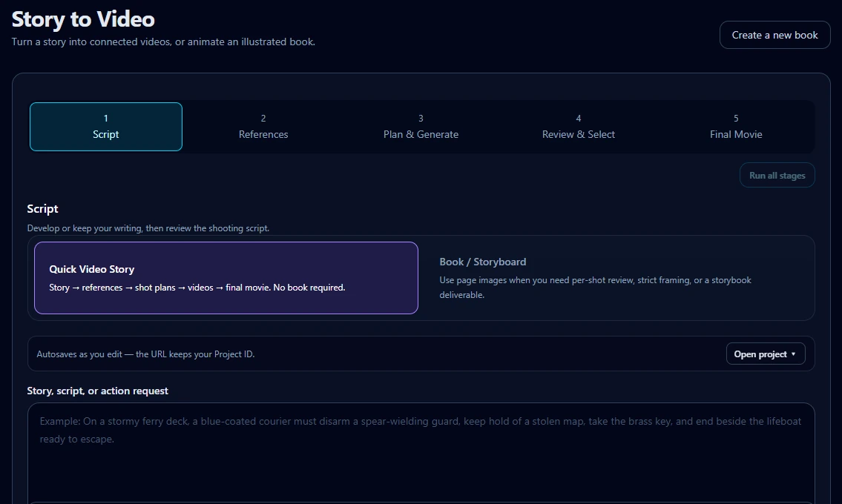Screen dimensions: 842x504
Task: Click the 'Autosaves as you edit' notice text
Action: 145,354
